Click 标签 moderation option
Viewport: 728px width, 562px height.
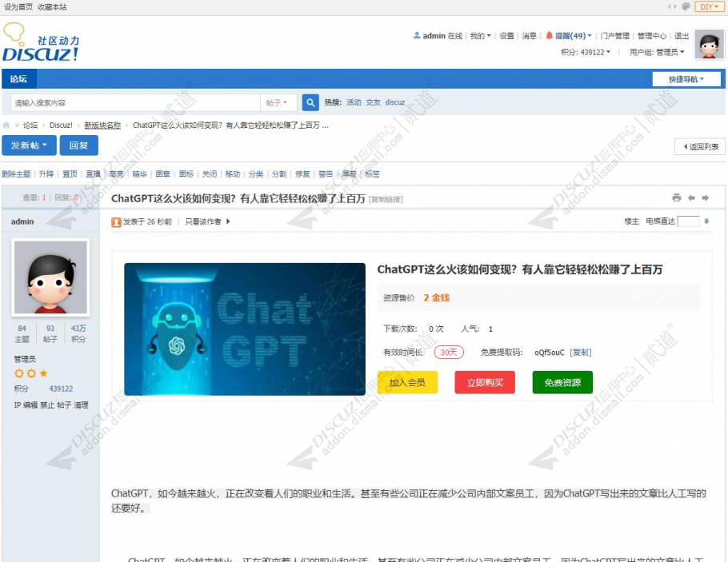[372, 174]
